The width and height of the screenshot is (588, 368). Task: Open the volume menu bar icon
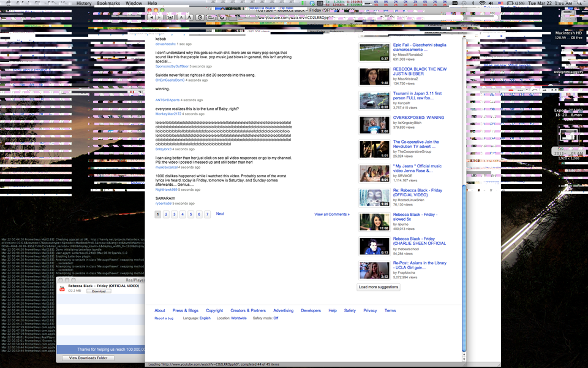click(491, 3)
